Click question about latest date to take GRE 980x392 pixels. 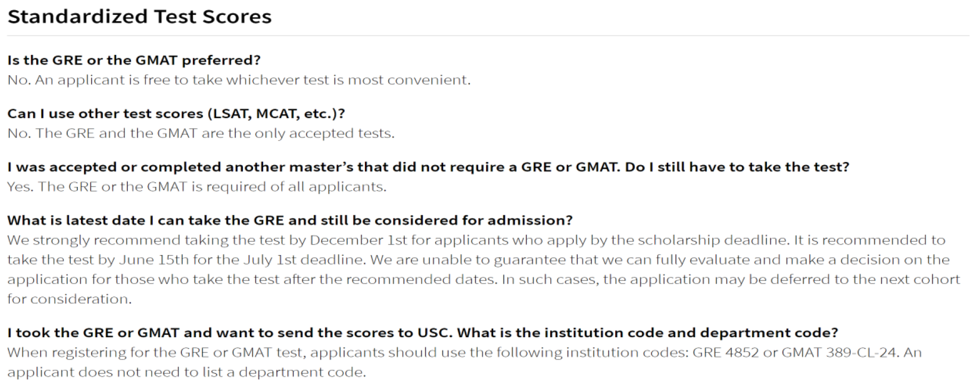[290, 220]
